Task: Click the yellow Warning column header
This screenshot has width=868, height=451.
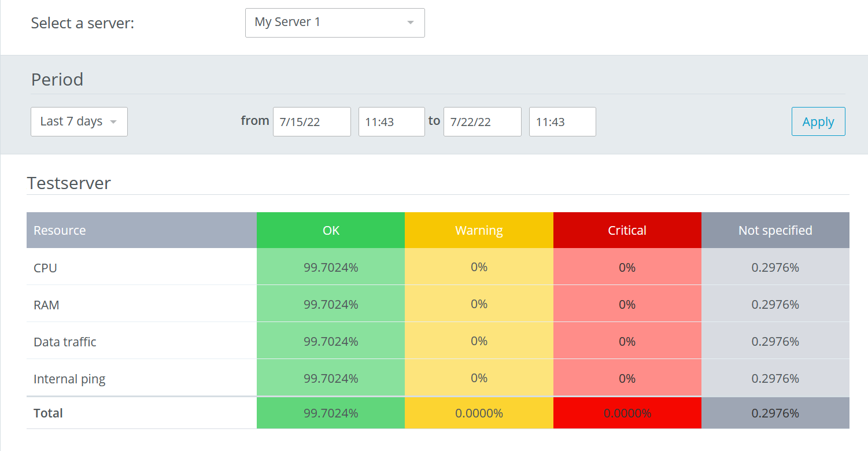Action: click(479, 230)
